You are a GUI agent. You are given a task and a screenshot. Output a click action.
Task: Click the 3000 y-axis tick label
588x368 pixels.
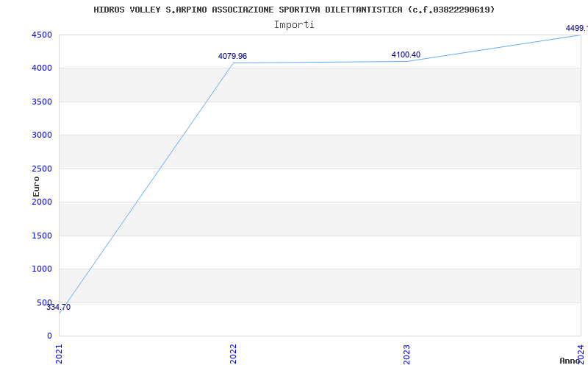tap(42, 135)
